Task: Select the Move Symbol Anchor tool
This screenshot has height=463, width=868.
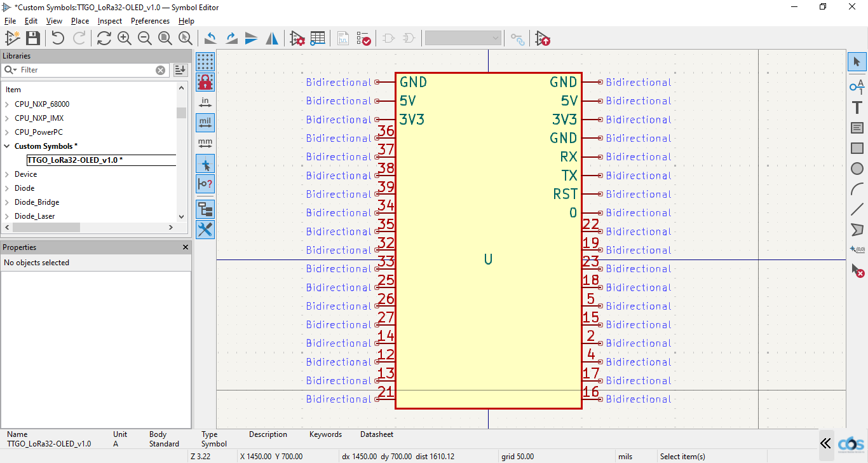Action: pos(857,249)
